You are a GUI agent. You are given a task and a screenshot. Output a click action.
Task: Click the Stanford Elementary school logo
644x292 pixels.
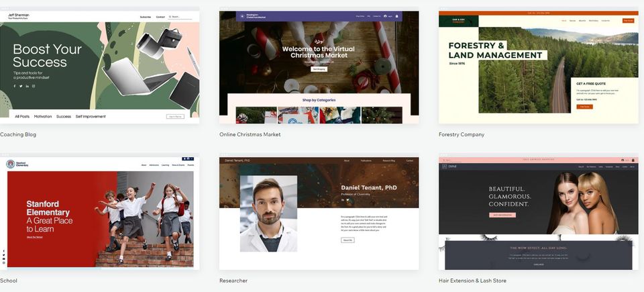pyautogui.click(x=11, y=164)
